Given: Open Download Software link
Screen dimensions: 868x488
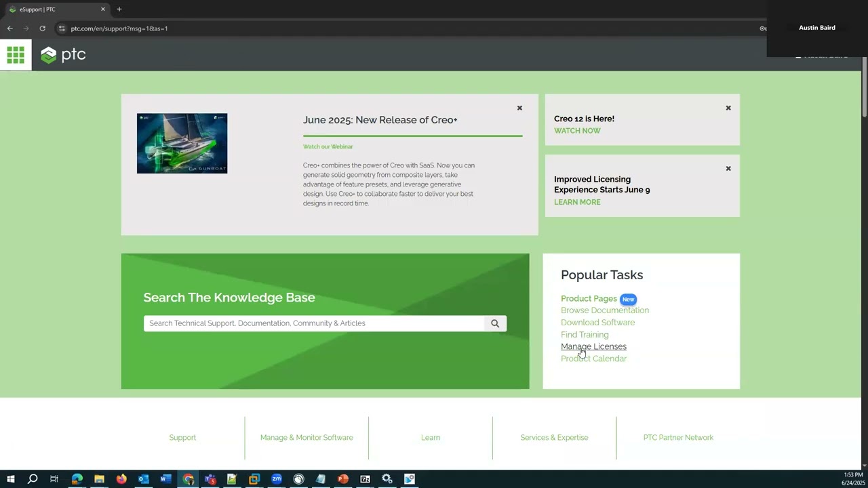Looking at the screenshot, I should point(597,323).
